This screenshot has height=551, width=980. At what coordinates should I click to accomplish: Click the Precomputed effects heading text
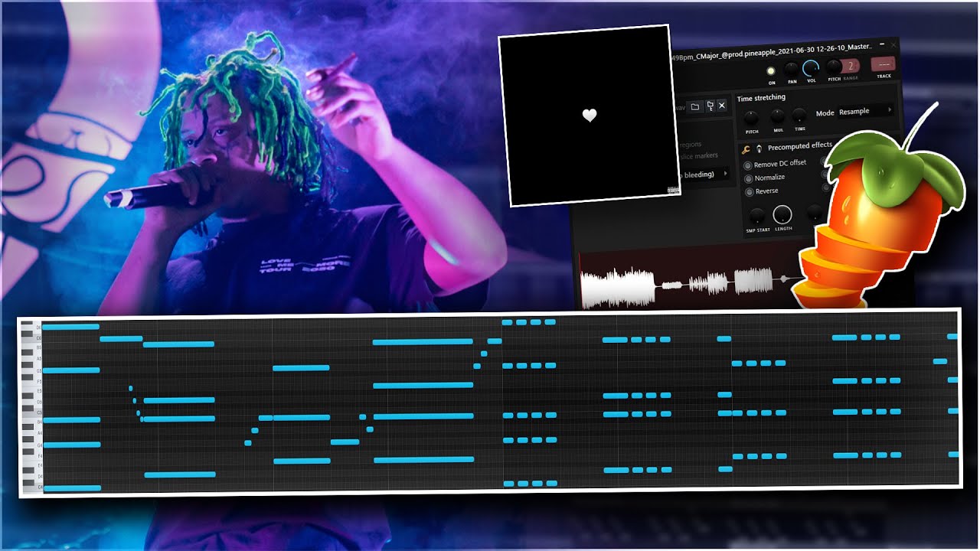[800, 145]
